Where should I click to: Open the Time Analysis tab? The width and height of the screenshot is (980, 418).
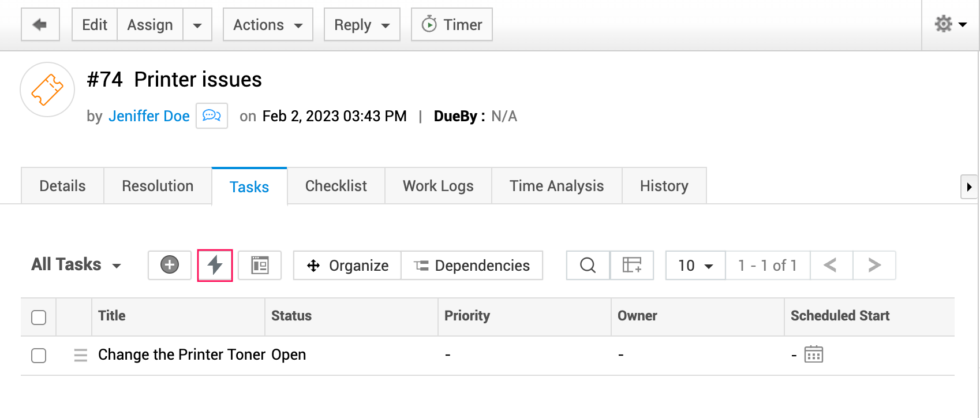point(556,186)
